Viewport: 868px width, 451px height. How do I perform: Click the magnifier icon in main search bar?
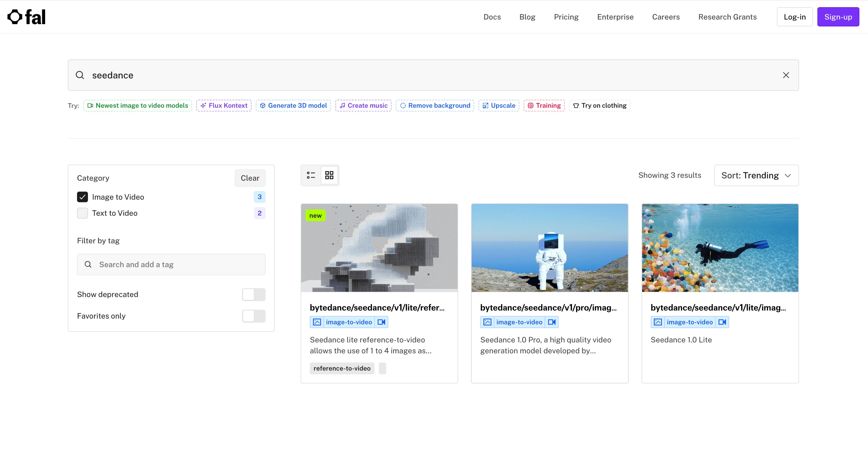coord(80,75)
